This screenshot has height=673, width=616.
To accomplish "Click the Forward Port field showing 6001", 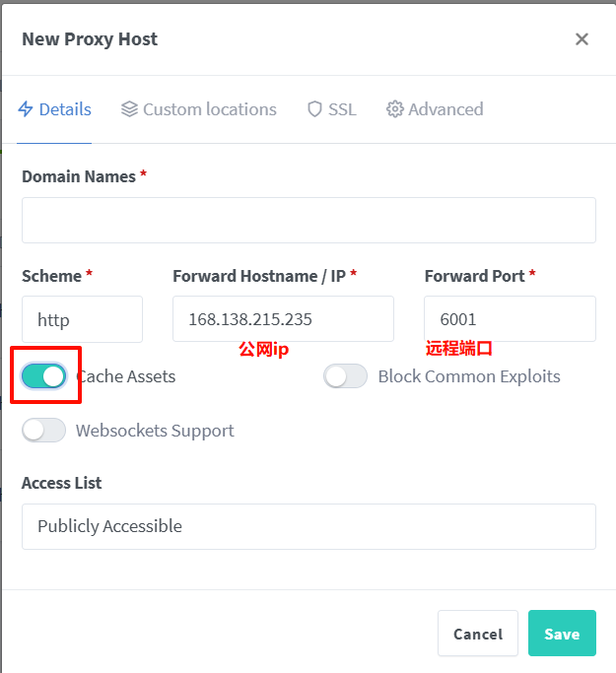I will point(510,319).
